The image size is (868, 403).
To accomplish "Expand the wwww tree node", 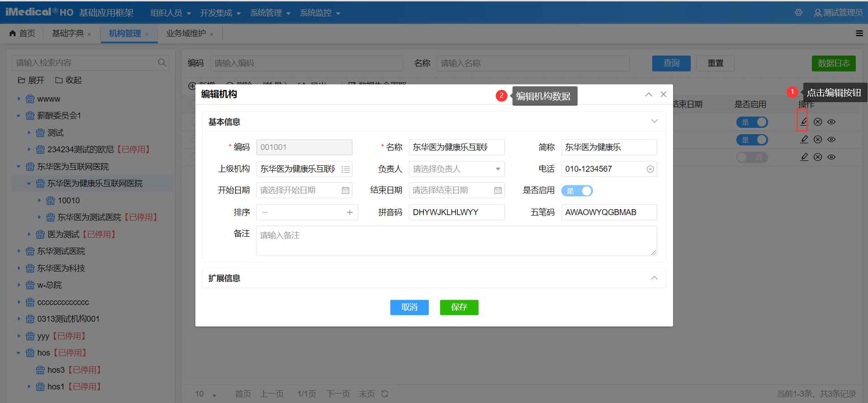I will (x=19, y=98).
